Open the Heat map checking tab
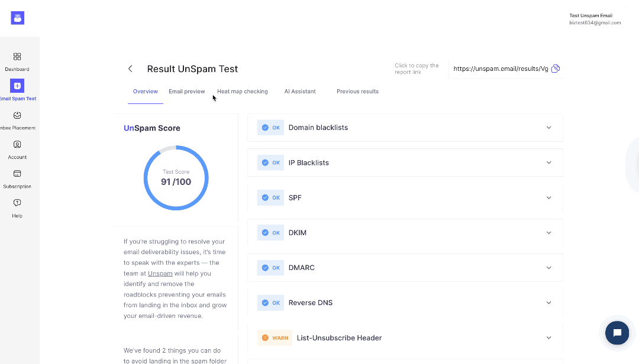 243,92
